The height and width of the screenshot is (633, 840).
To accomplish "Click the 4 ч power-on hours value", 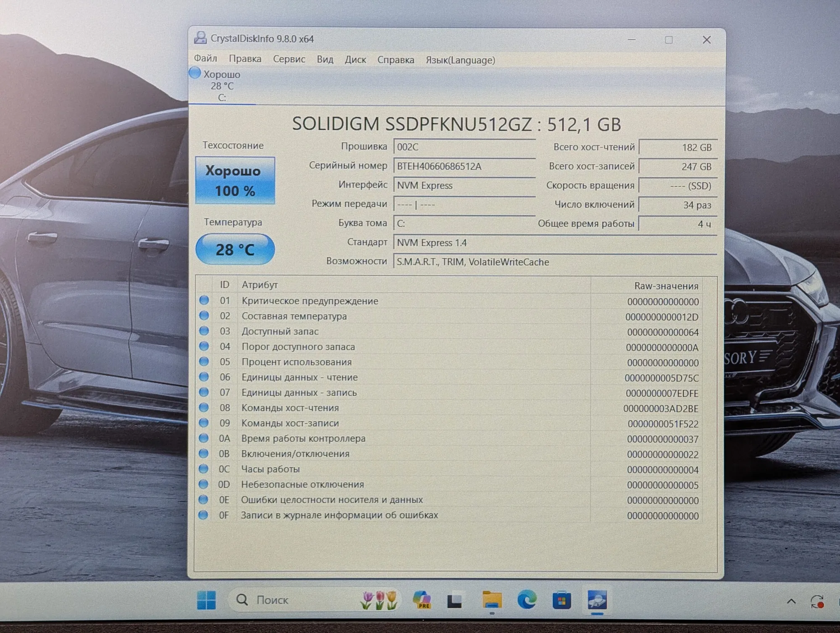I will click(678, 224).
